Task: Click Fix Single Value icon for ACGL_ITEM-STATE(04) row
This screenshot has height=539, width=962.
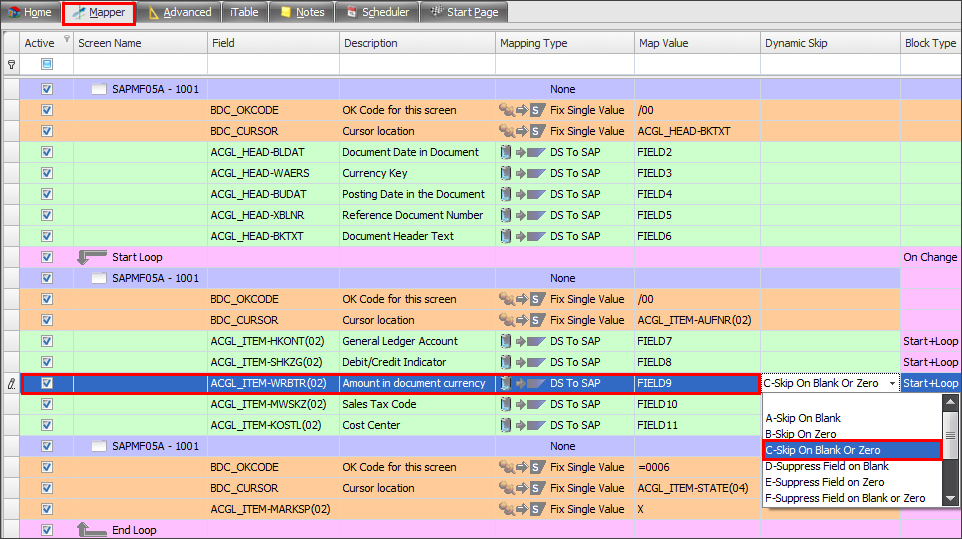Action: pos(522,488)
